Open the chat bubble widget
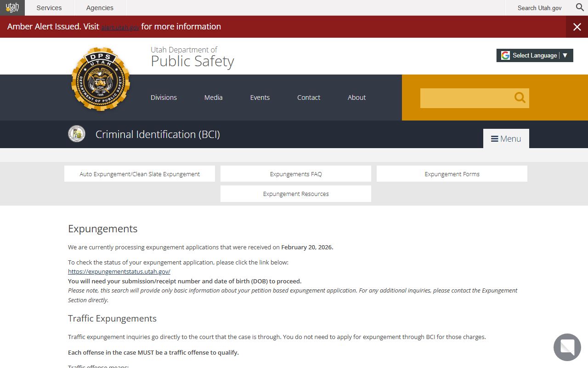The height and width of the screenshot is (368, 588). tap(567, 347)
